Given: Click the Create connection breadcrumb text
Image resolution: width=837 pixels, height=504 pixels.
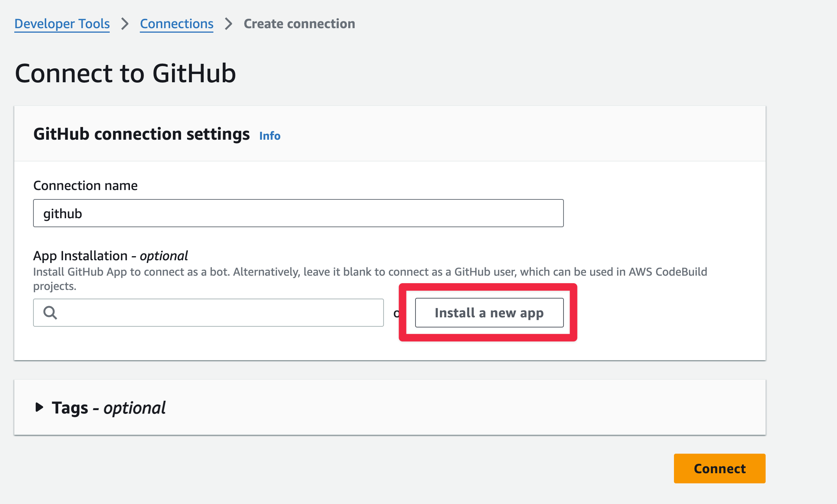Looking at the screenshot, I should pos(299,24).
